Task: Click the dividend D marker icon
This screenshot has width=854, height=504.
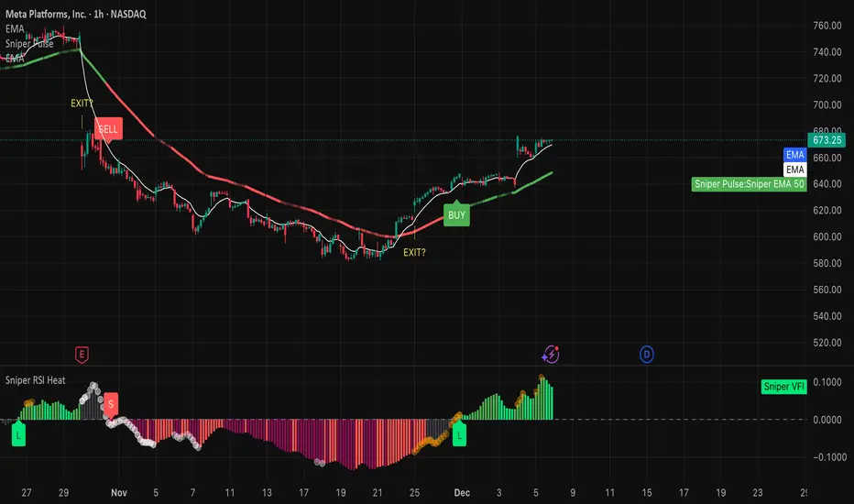Action: tap(647, 355)
